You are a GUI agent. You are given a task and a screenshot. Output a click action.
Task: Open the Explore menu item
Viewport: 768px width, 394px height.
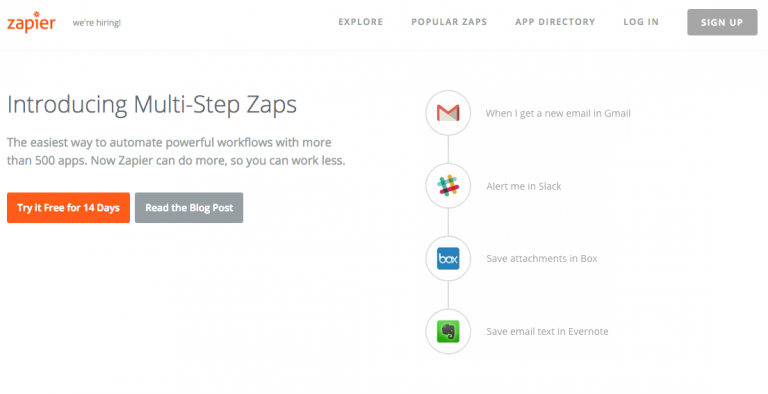[x=360, y=22]
